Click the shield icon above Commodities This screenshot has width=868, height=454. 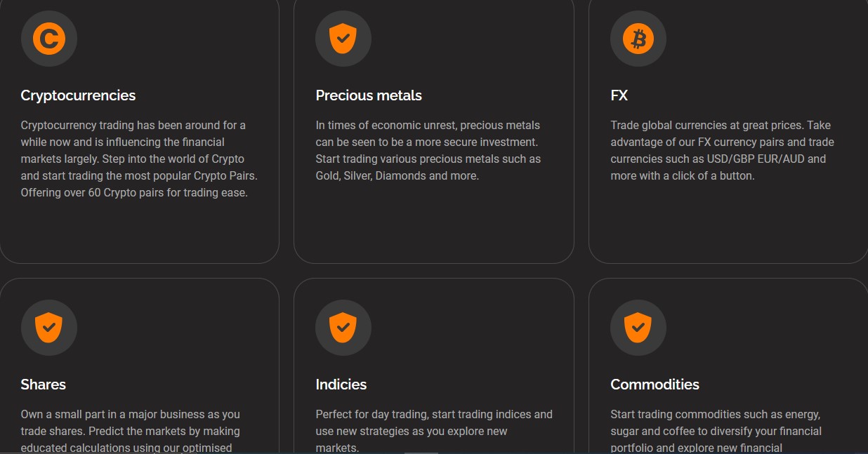click(638, 328)
